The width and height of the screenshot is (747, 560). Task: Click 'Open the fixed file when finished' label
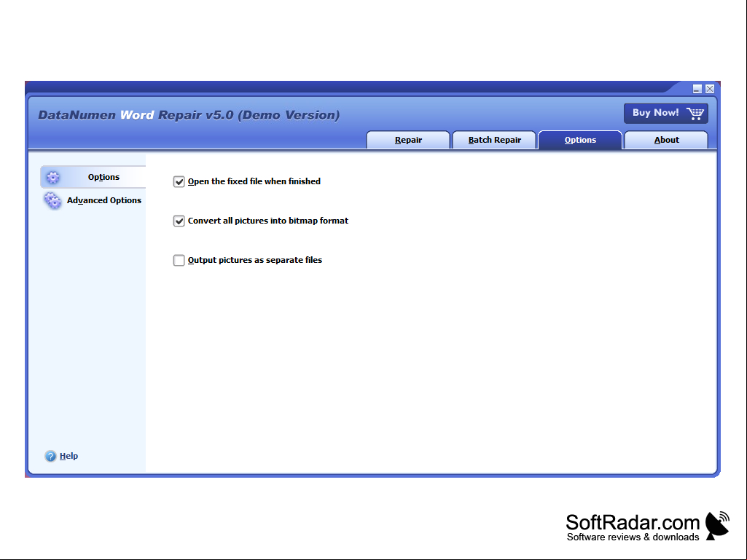click(254, 181)
